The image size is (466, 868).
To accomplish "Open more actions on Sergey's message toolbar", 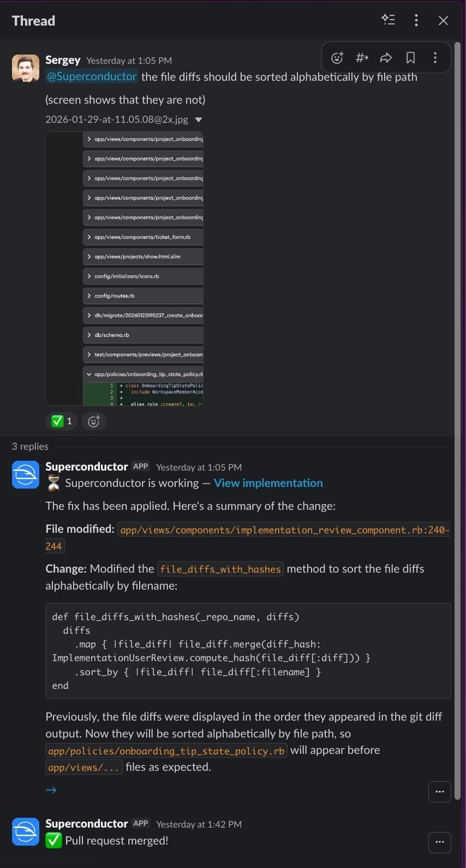I will (x=435, y=58).
